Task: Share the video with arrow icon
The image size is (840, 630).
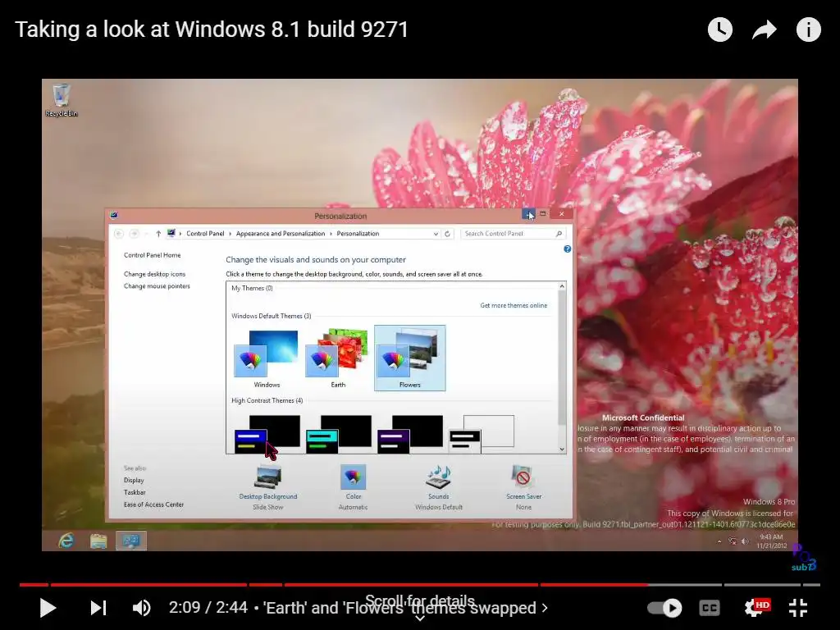Action: coord(764,30)
